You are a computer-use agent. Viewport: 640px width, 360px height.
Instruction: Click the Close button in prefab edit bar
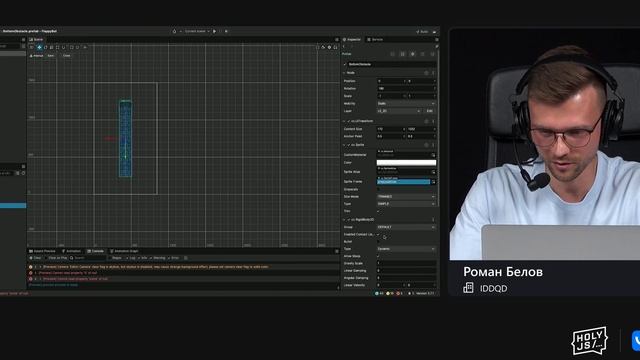click(67, 56)
